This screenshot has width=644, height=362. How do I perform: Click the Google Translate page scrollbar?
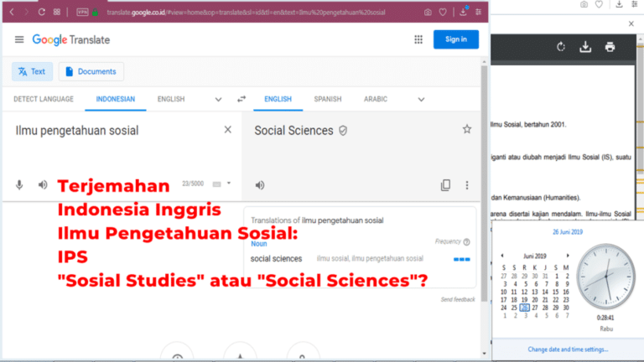(x=484, y=183)
